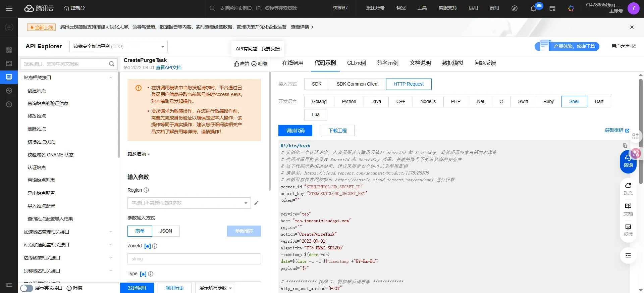Open the blue 咨询 chat bubble
Viewport: 644px width, 293px height.
click(628, 161)
